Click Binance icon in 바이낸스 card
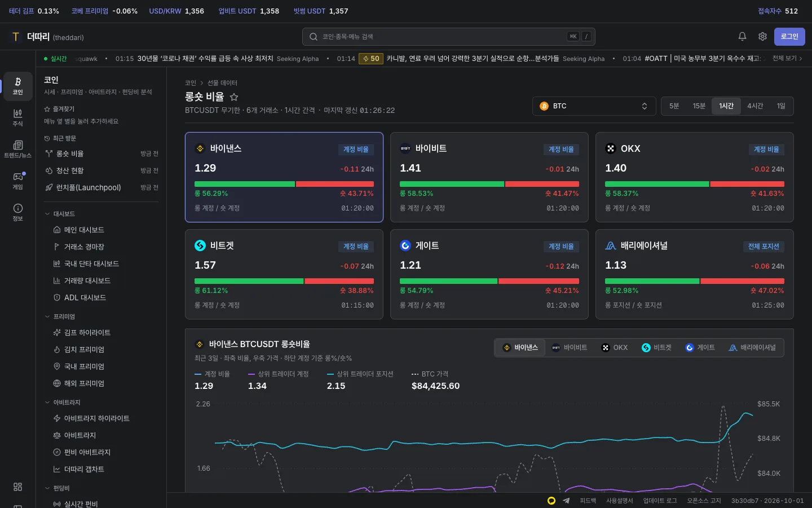812x508 pixels. [200, 148]
